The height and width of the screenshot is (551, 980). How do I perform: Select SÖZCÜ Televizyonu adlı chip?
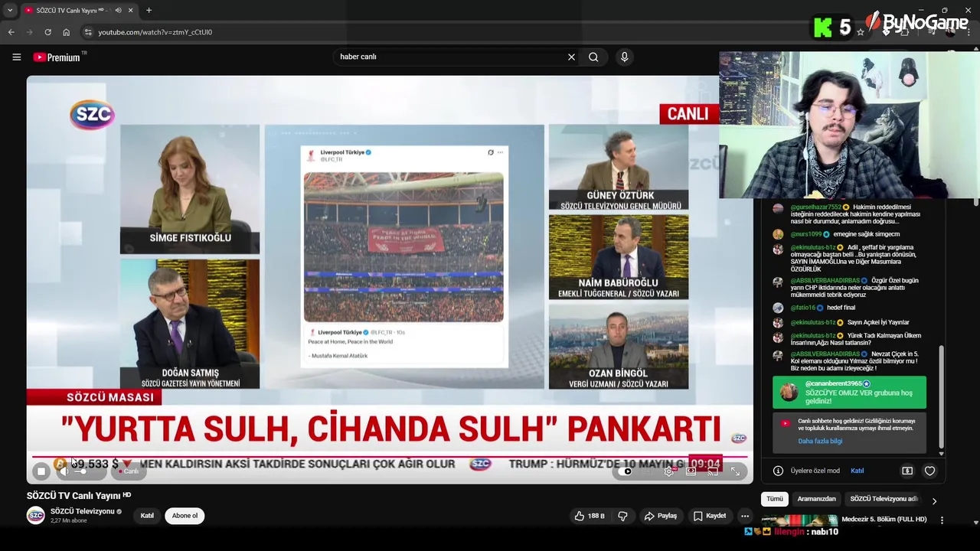[884, 499]
